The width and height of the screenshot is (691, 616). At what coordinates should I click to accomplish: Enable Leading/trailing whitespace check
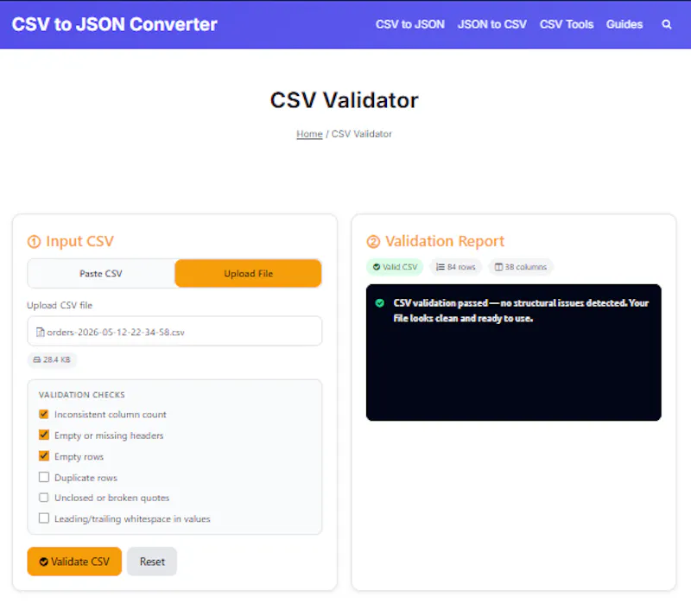click(x=44, y=518)
